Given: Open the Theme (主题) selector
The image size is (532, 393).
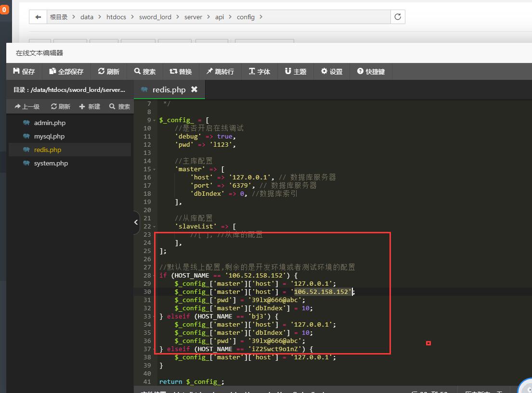Looking at the screenshot, I should pos(296,72).
